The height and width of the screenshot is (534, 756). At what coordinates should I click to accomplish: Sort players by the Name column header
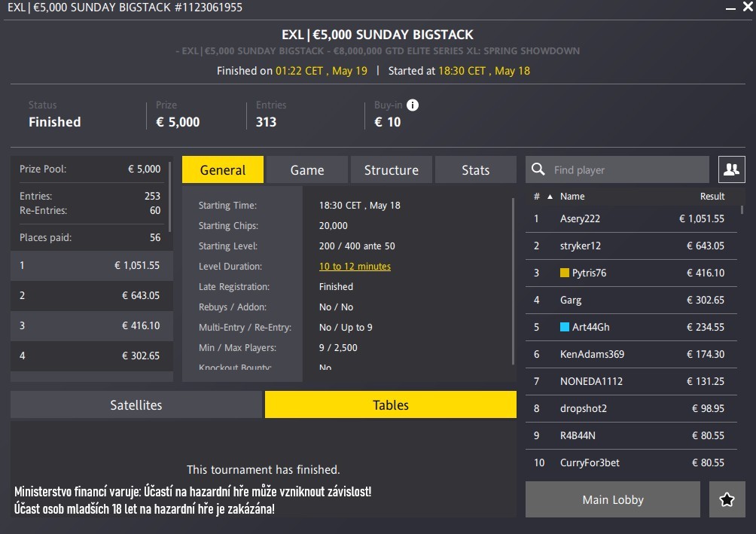tap(572, 197)
